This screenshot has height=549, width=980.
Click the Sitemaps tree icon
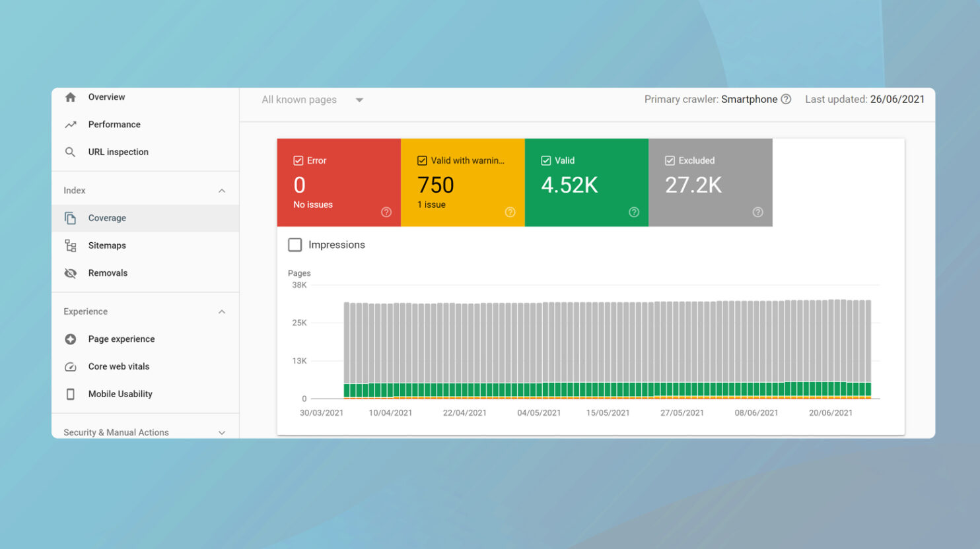(71, 245)
